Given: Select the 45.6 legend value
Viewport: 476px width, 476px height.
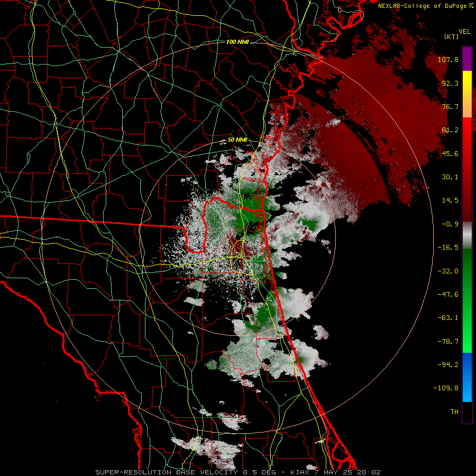Looking at the screenshot, I should click(x=450, y=153).
